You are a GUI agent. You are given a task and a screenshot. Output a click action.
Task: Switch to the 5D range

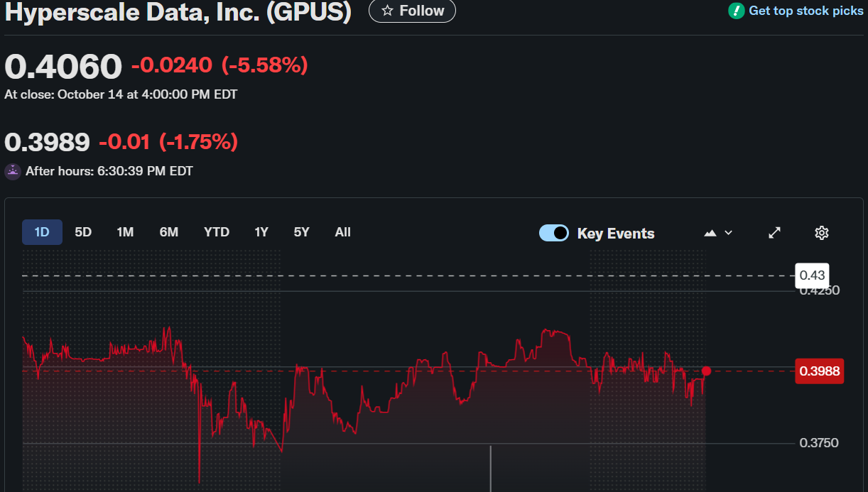point(83,232)
